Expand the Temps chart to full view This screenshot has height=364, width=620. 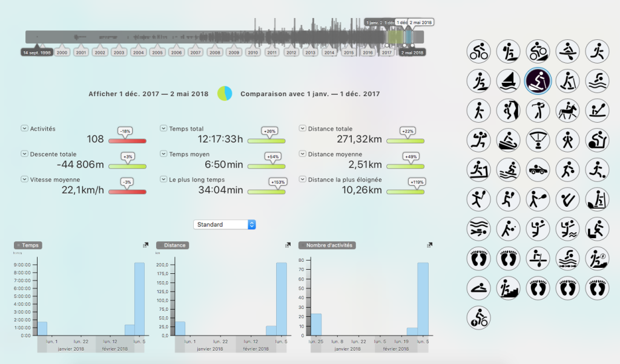145,245
